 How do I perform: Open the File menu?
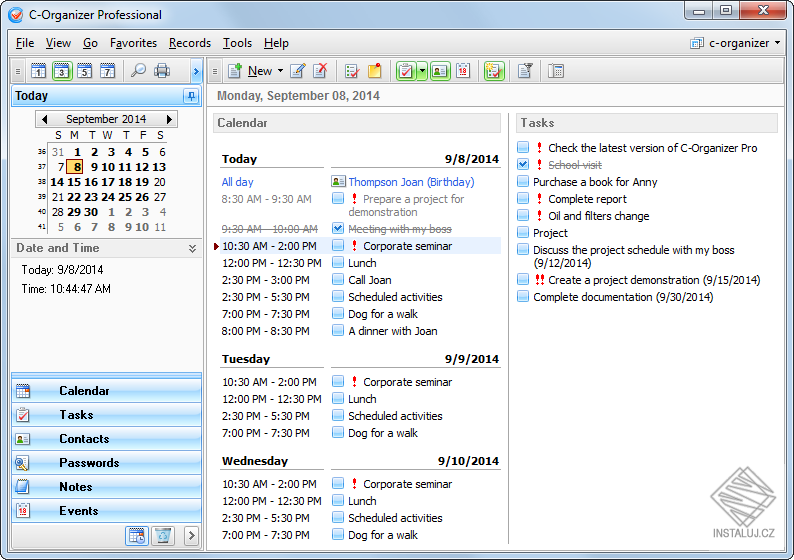[25, 43]
